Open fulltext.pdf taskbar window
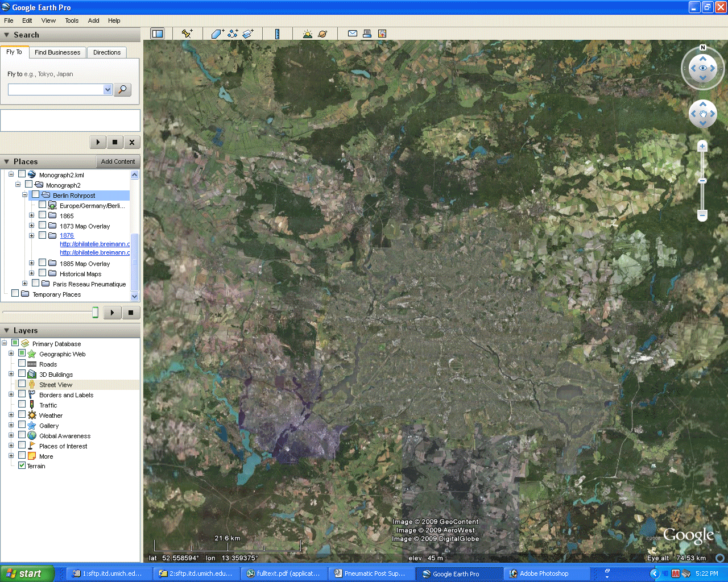The height and width of the screenshot is (582, 728). [x=284, y=573]
